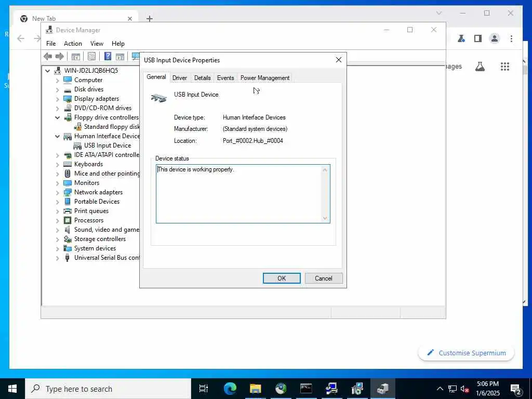Image resolution: width=532 pixels, height=399 pixels.
Task: Show hidden system tray icons chevron
Action: coord(440,389)
